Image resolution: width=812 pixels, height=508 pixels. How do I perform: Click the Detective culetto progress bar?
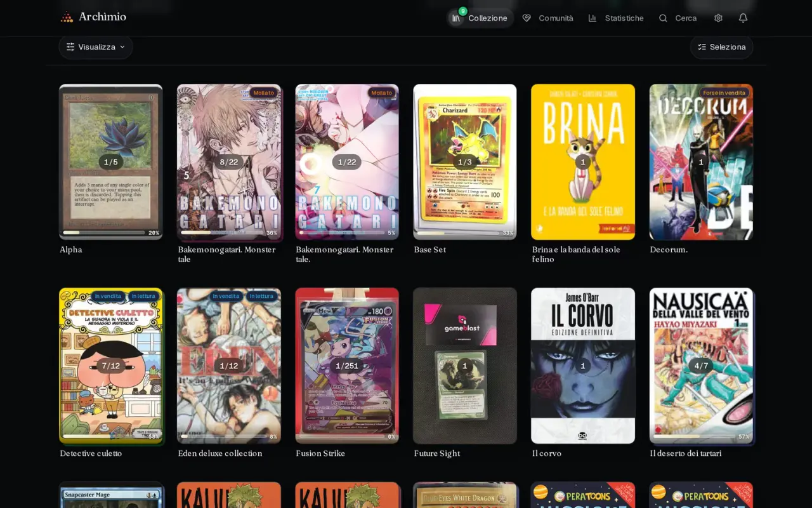(104, 436)
